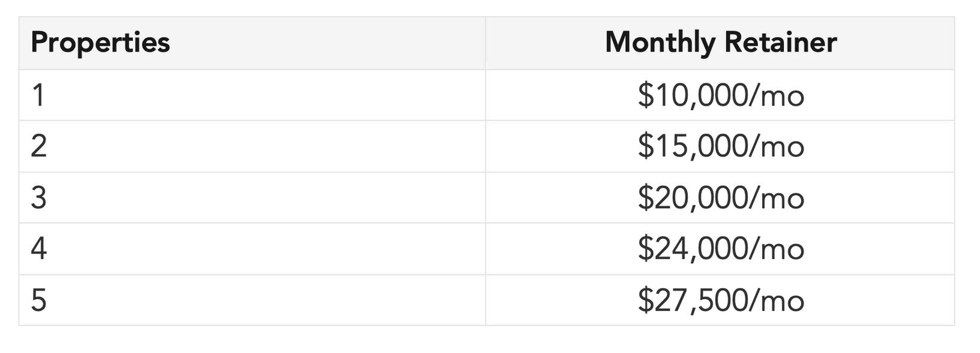This screenshot has height=353, width=980.
Task: Select the cell showing 5 properties
Action: (x=252, y=300)
